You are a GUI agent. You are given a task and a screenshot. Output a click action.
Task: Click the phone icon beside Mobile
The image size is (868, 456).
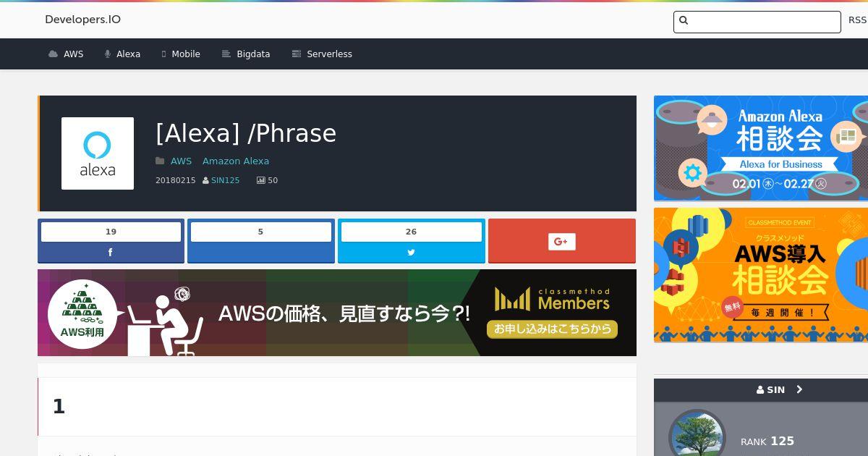pos(164,54)
